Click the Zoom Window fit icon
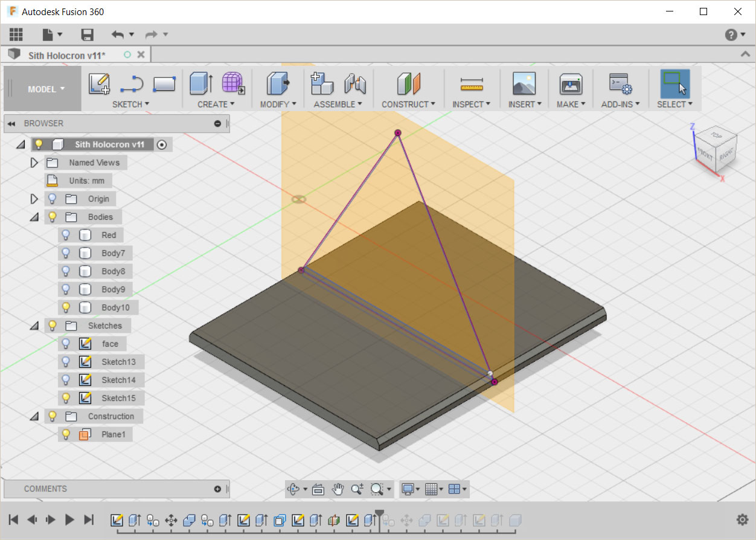Screen dimensions: 756x540 point(377,489)
